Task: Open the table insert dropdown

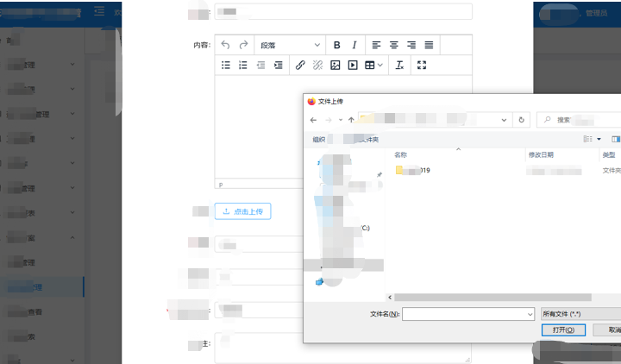Action: coord(373,65)
